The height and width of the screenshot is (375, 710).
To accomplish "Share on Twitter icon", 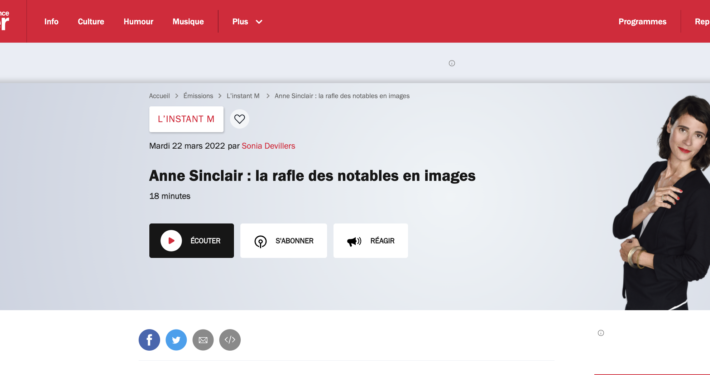I will point(176,340).
